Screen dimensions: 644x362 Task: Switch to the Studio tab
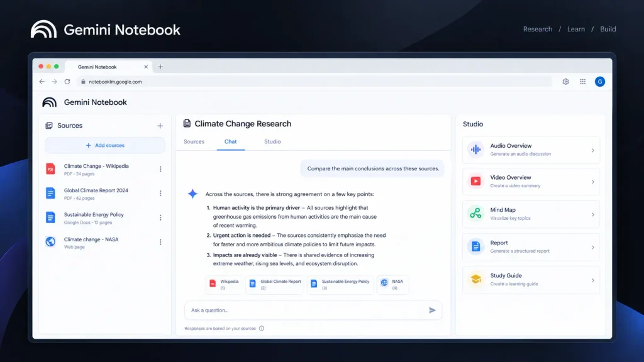(x=272, y=141)
